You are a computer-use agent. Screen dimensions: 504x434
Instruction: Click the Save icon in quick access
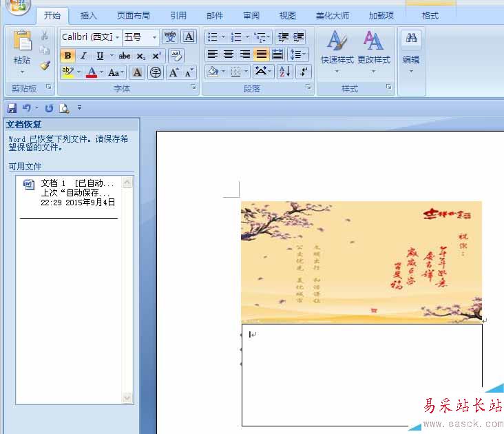click(x=12, y=108)
